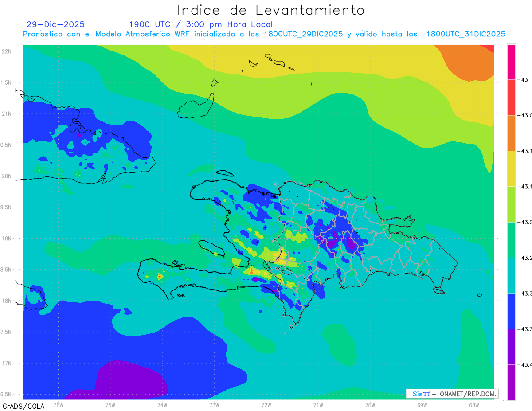532x411 pixels.
Task: Click the "9.5N" latitude label
Action: point(7,207)
